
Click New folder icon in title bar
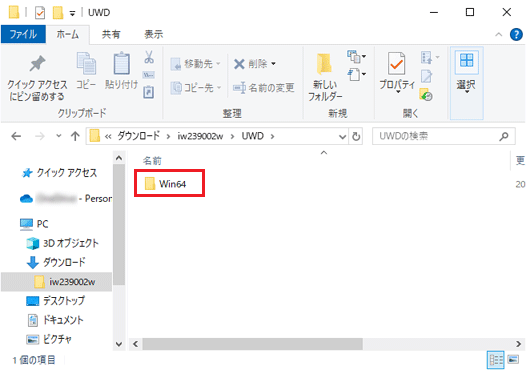(58, 13)
